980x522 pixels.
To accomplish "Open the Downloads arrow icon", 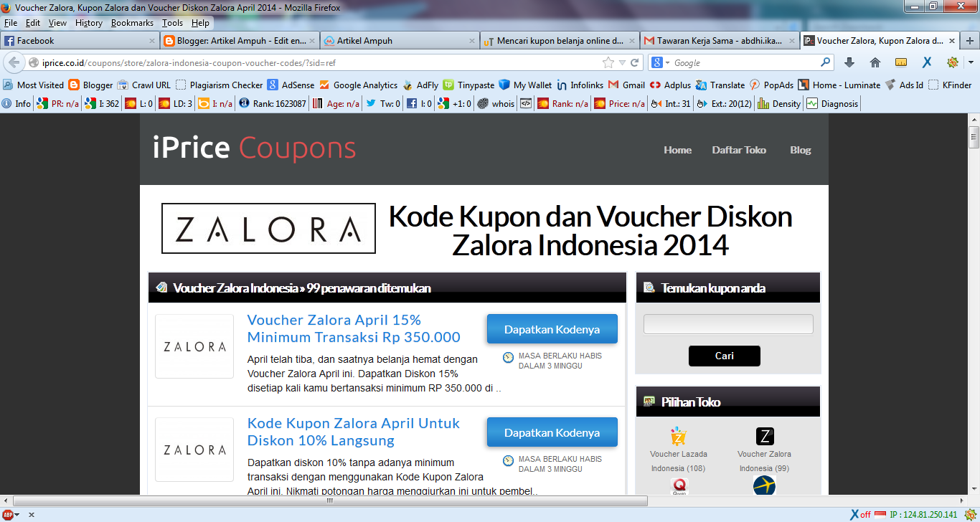I will [849, 62].
